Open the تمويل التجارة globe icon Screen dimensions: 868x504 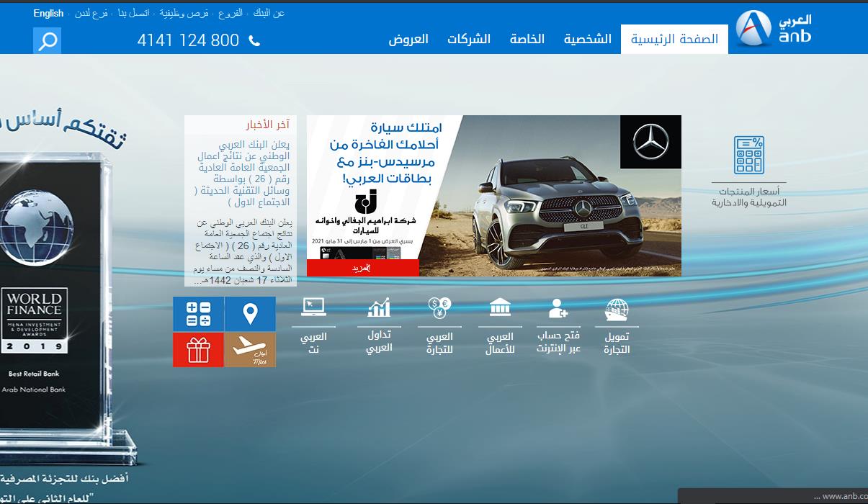click(x=617, y=310)
